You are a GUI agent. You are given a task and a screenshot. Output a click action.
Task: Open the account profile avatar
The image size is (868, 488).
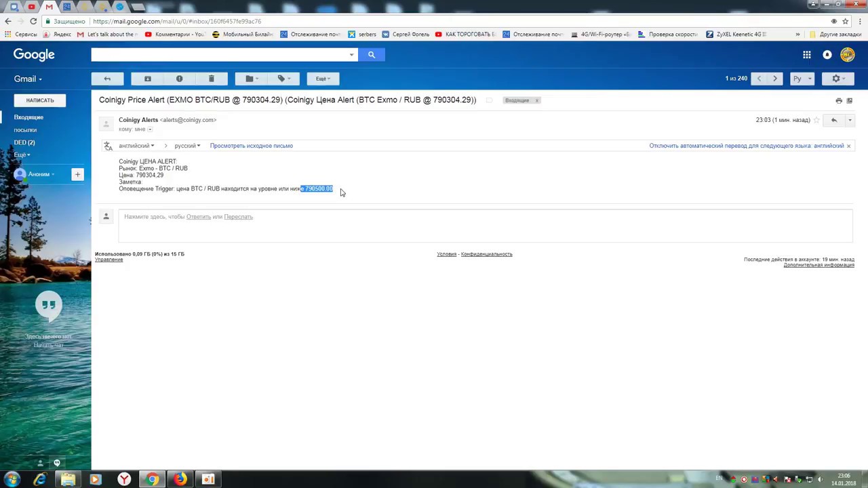(847, 55)
